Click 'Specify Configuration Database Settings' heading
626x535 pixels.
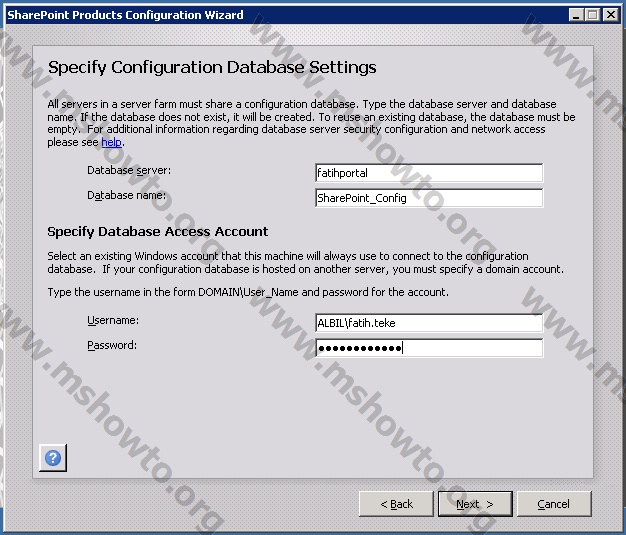tap(212, 67)
